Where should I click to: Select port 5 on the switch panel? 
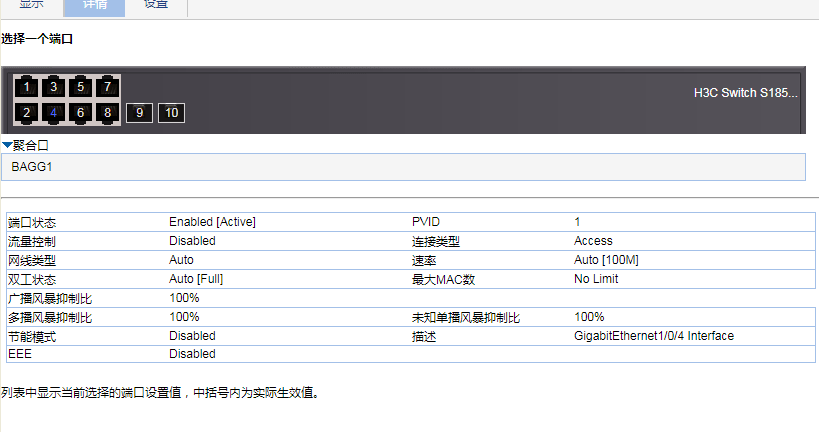pyautogui.click(x=81, y=87)
